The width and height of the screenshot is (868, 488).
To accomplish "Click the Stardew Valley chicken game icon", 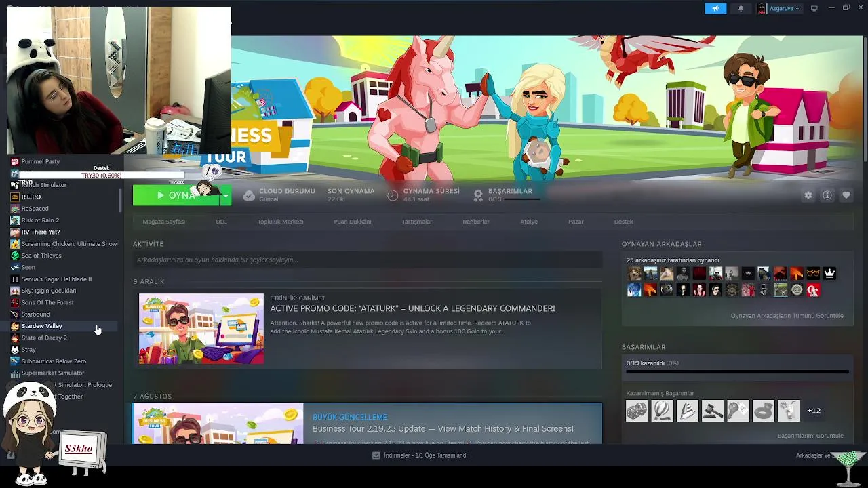I will click(x=15, y=326).
